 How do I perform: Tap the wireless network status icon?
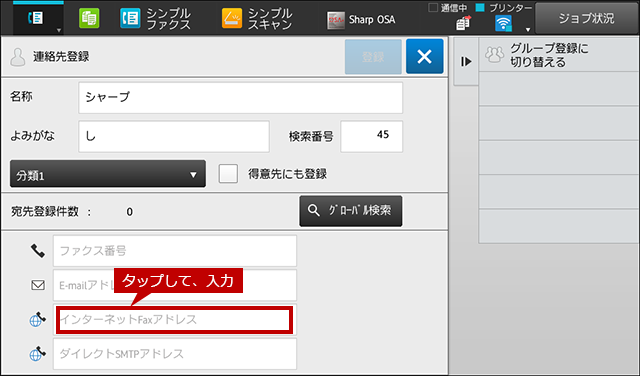pos(503,23)
